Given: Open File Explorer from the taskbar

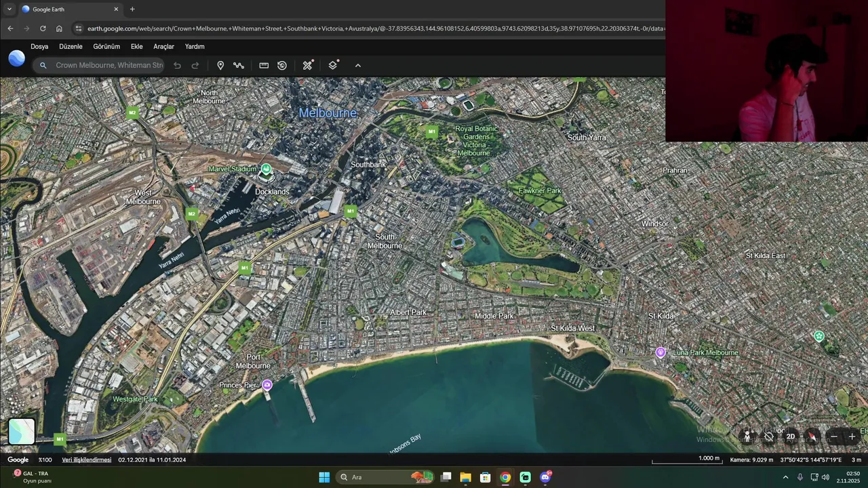Looking at the screenshot, I should [x=465, y=477].
